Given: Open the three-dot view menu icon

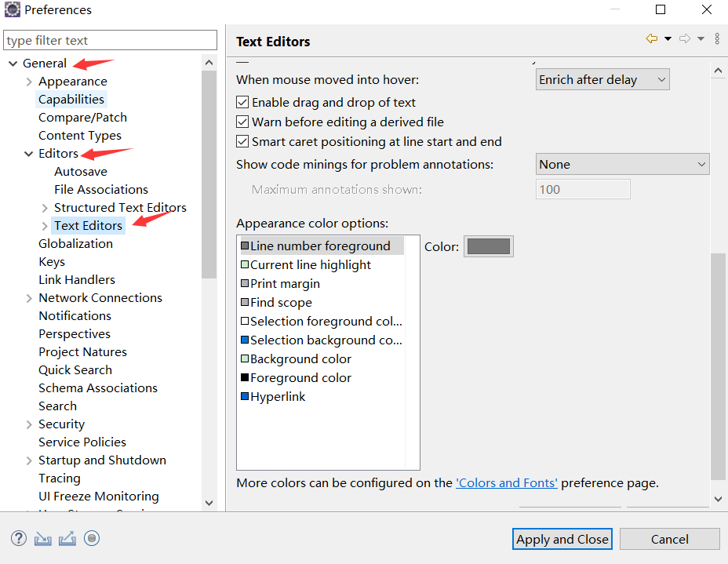Looking at the screenshot, I should [717, 38].
